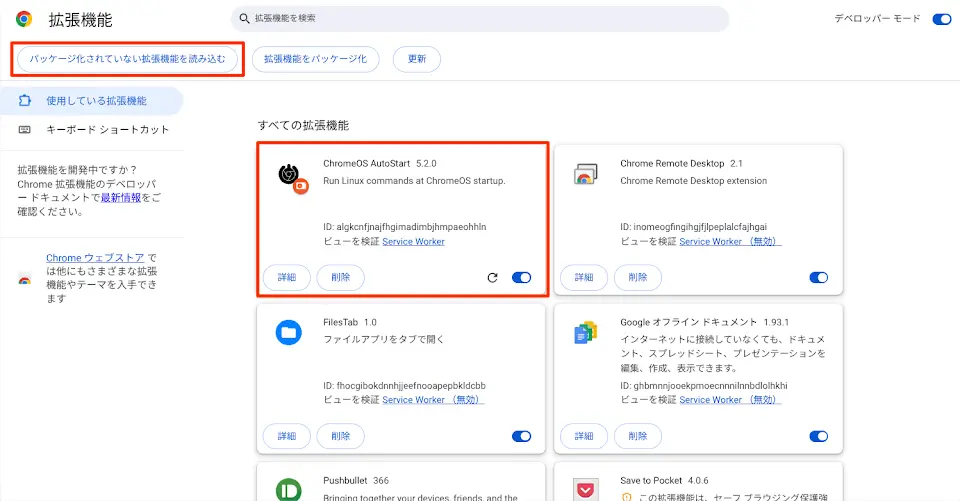Click パッケージ化されていない拡張機能を読み込む button
960x501 pixels.
[x=127, y=59]
